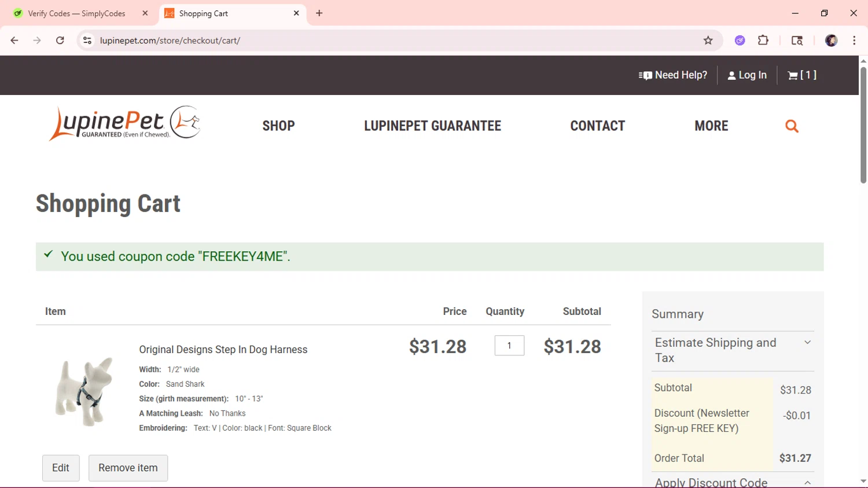
Task: View site information icon in address bar
Action: pyautogui.click(x=87, y=41)
